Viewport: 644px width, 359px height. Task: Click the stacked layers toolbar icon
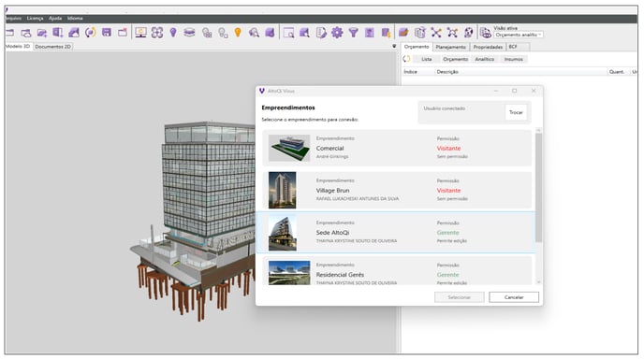tap(189, 33)
